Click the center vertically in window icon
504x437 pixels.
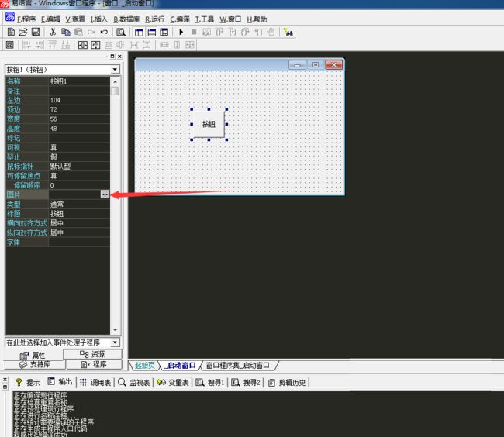click(x=95, y=45)
